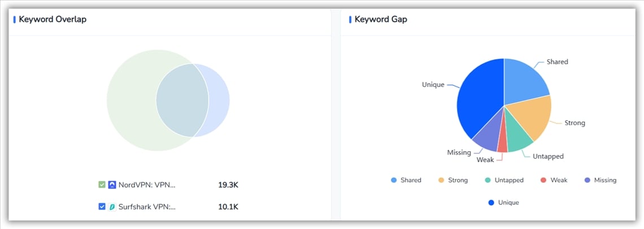Click the Missing pie slice
644x229 pixels.
point(487,138)
